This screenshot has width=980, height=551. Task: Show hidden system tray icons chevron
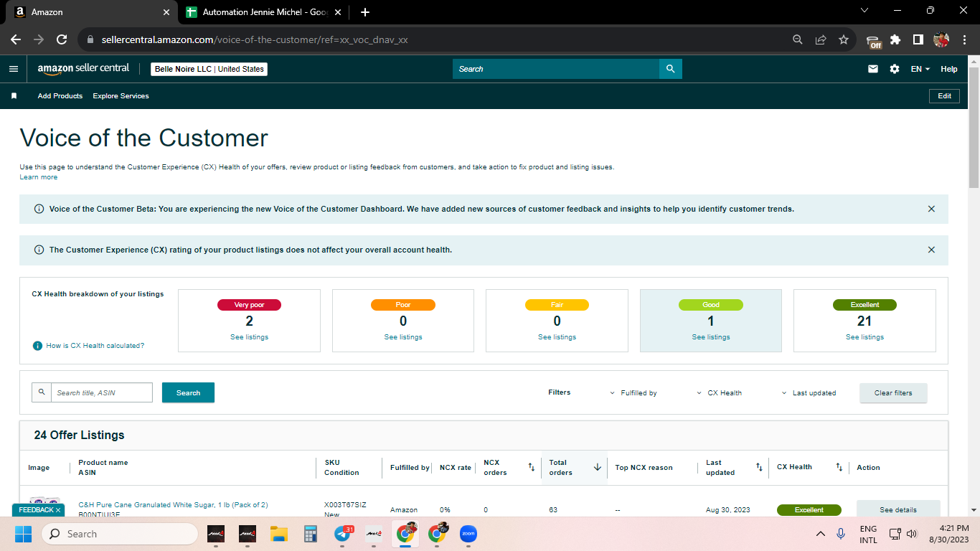[820, 534]
